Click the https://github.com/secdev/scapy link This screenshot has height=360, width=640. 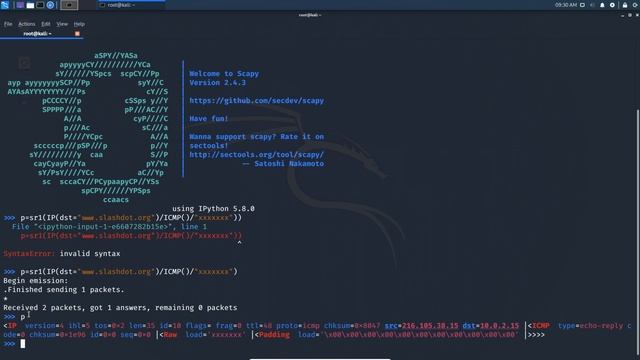click(x=256, y=100)
